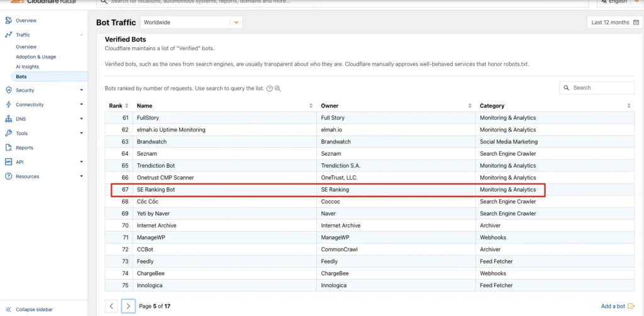Click the Seznam name cell
This screenshot has height=316, width=644.
pos(147,154)
